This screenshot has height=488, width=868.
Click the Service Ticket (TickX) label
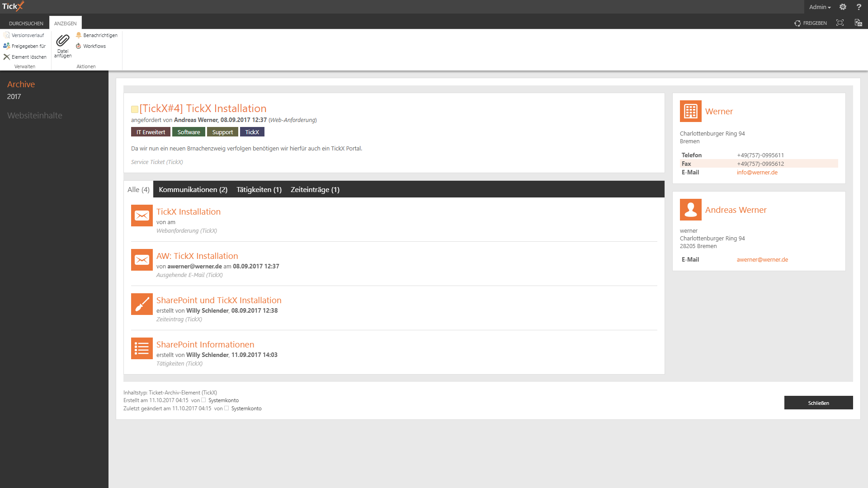[x=157, y=162]
